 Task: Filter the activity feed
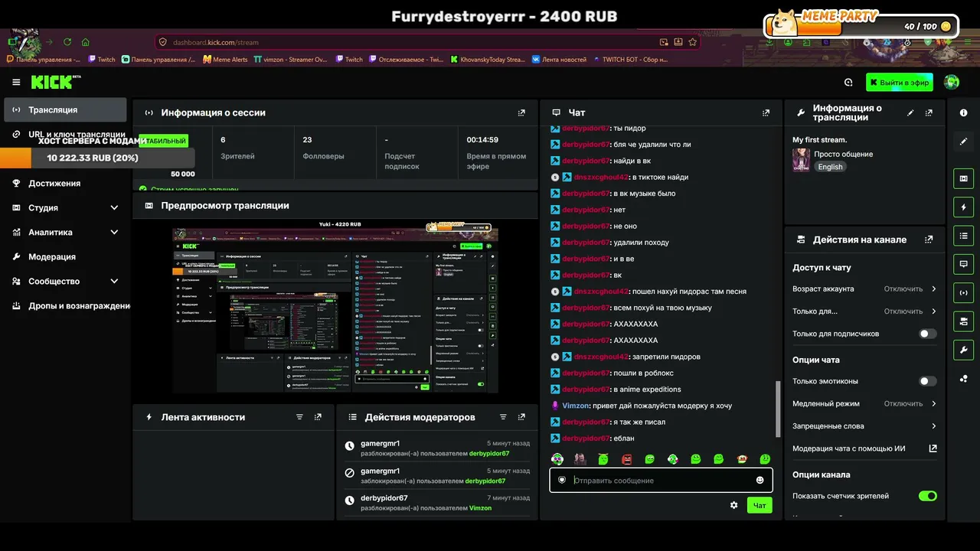pos(299,417)
